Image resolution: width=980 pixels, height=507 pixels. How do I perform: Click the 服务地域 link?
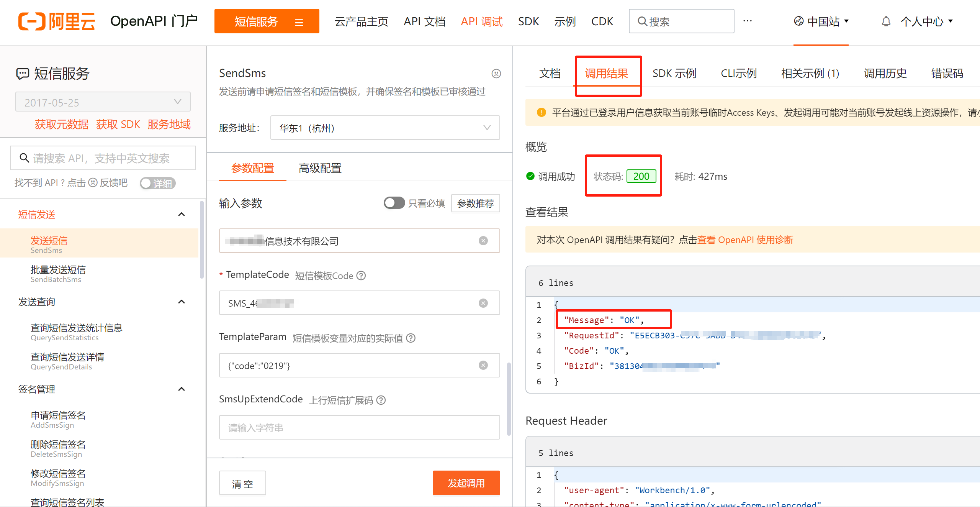tap(169, 124)
